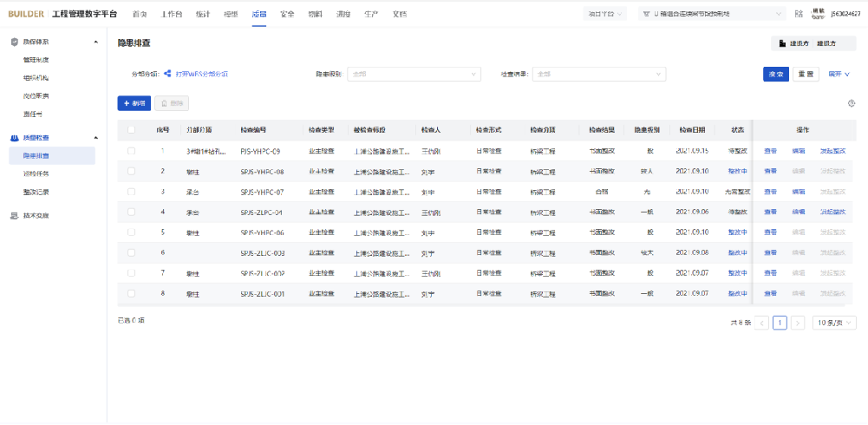
Task: Click the 删除 button
Action: click(x=173, y=103)
